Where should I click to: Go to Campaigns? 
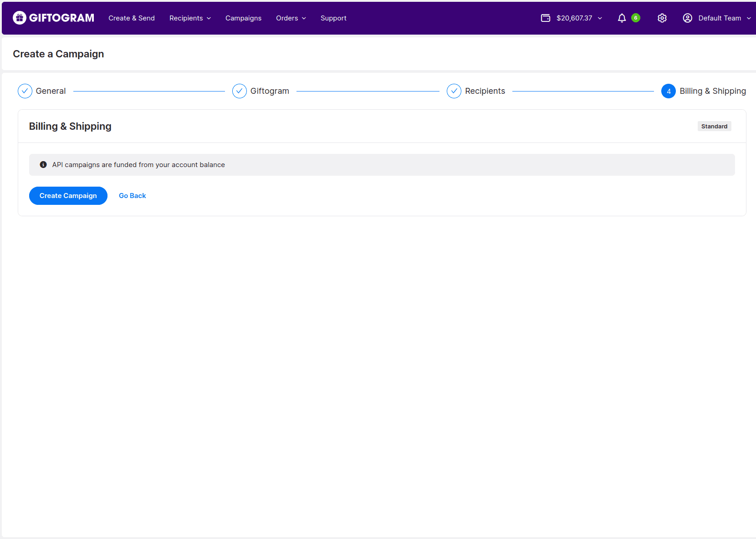tap(243, 18)
